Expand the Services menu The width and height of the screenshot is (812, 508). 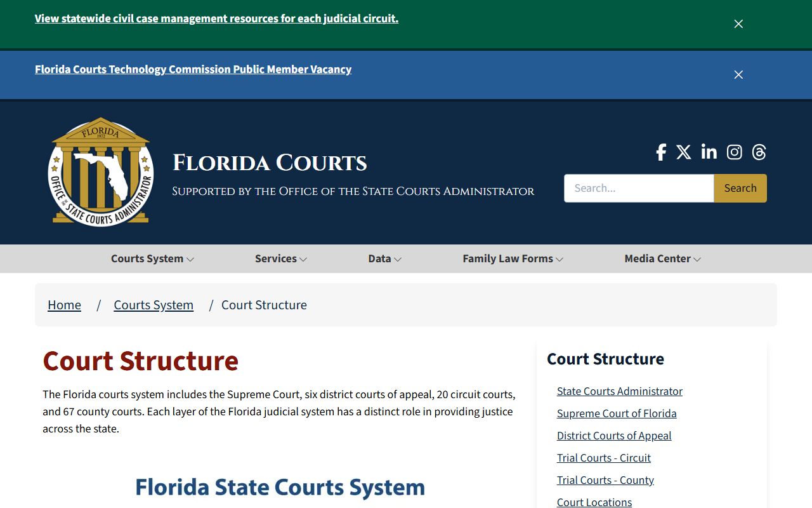coord(281,258)
